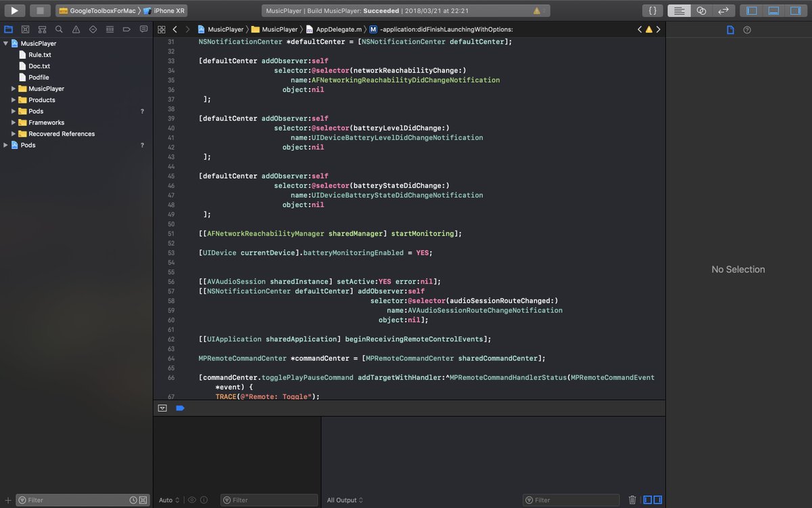812x508 pixels.
Task: Open the Version editor comparison view
Action: [725, 10]
